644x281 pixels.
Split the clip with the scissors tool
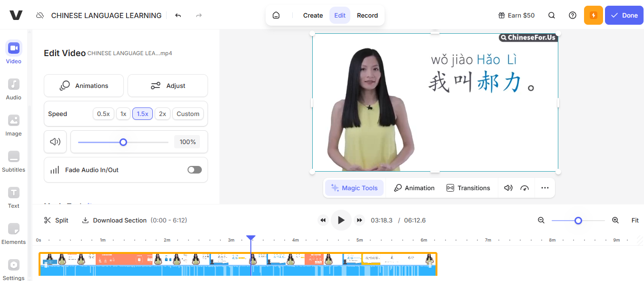(x=56, y=220)
